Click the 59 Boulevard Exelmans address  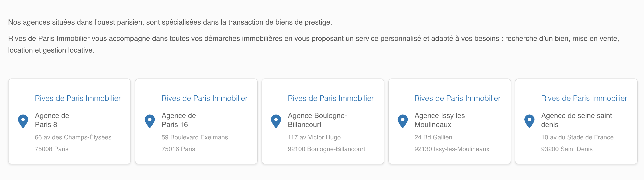click(x=195, y=137)
